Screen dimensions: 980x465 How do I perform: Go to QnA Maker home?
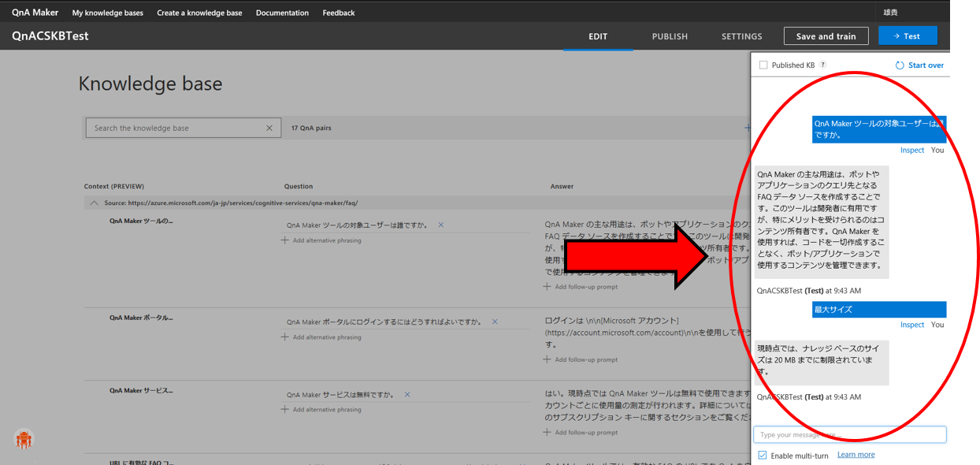click(35, 13)
